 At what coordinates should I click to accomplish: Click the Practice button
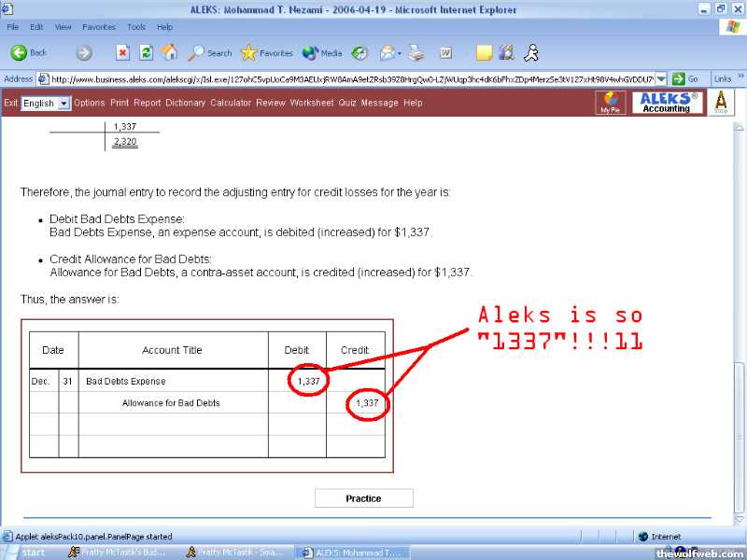363,498
